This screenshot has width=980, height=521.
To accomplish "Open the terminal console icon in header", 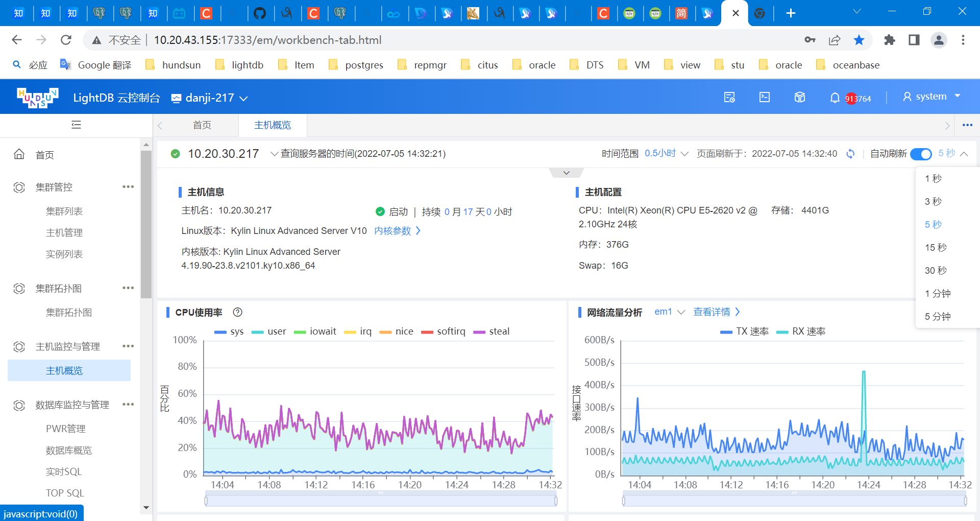I will point(765,97).
